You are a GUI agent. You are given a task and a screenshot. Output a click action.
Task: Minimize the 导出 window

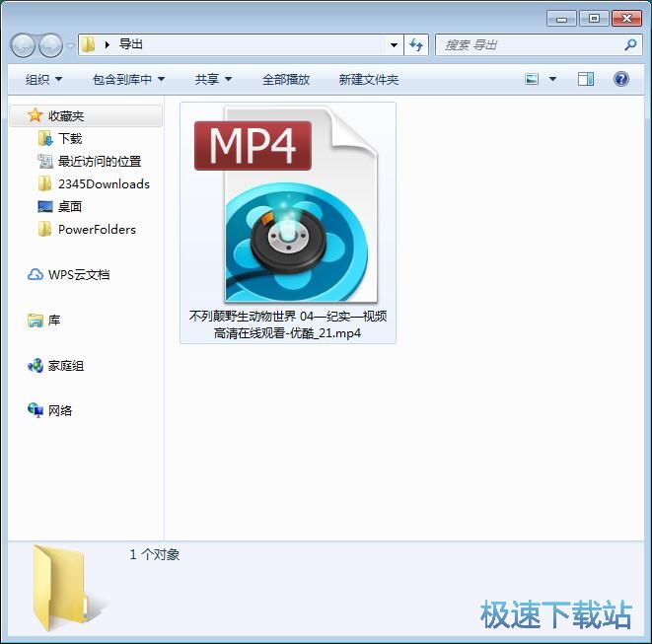(561, 19)
